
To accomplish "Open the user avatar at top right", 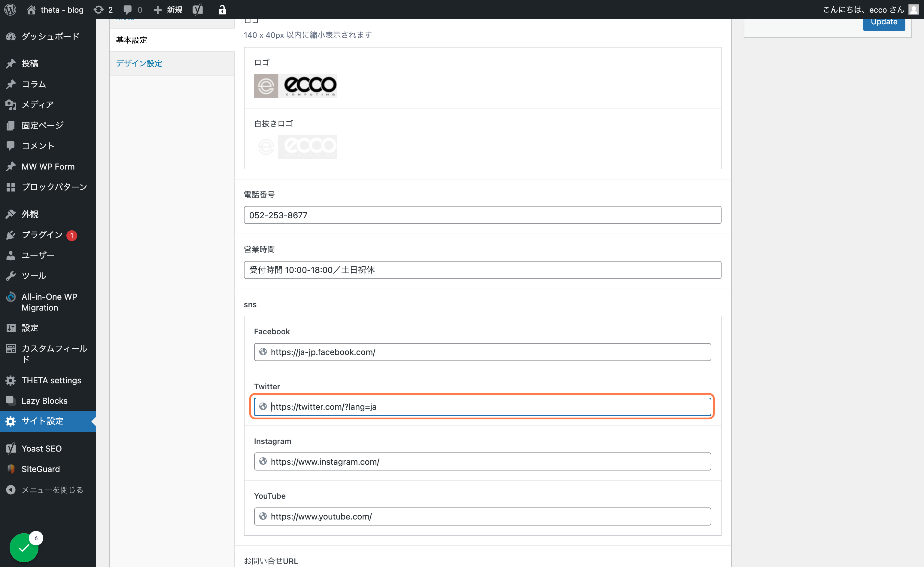I will [913, 10].
